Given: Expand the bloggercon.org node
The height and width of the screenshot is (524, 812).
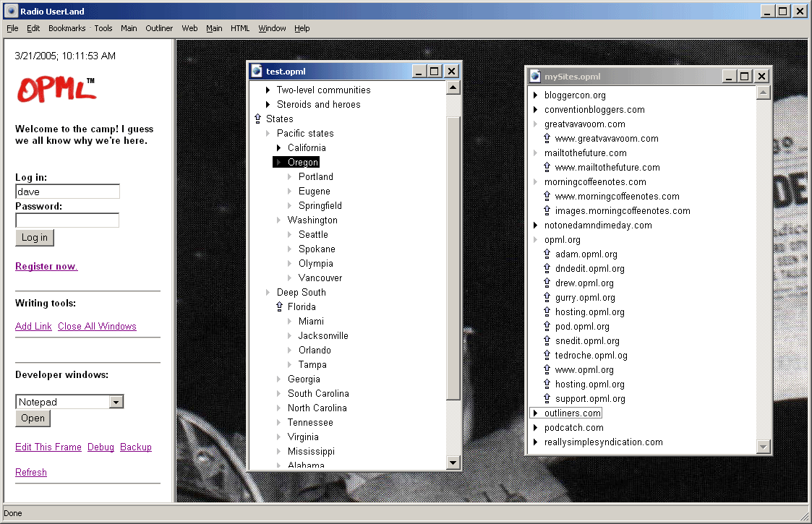Looking at the screenshot, I should (536, 95).
